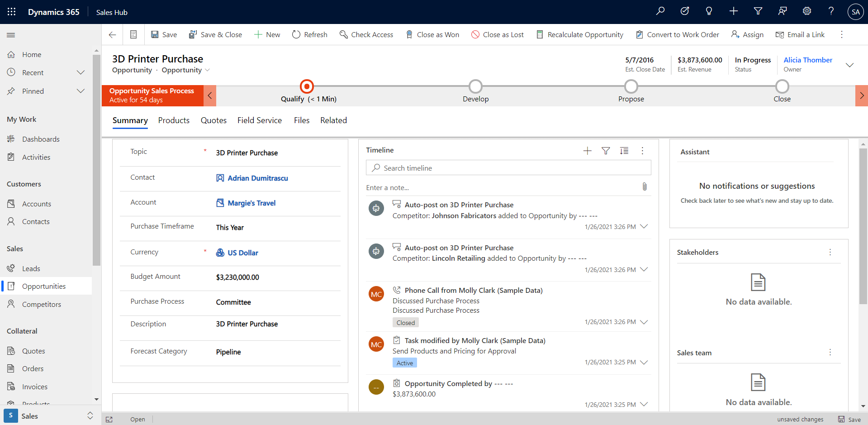Filter the timeline with funnel icon
This screenshot has height=425, width=868.
click(x=606, y=151)
